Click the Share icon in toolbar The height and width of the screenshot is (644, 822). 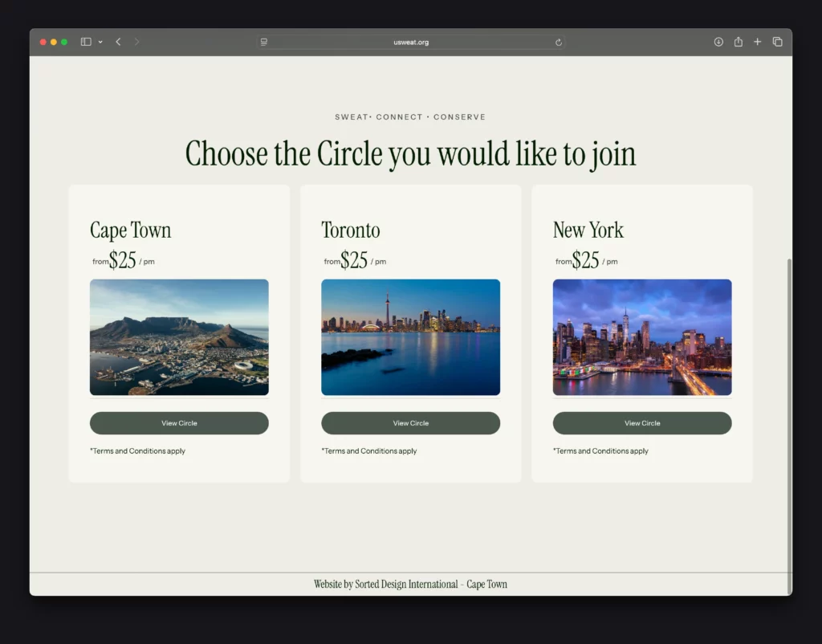click(738, 42)
